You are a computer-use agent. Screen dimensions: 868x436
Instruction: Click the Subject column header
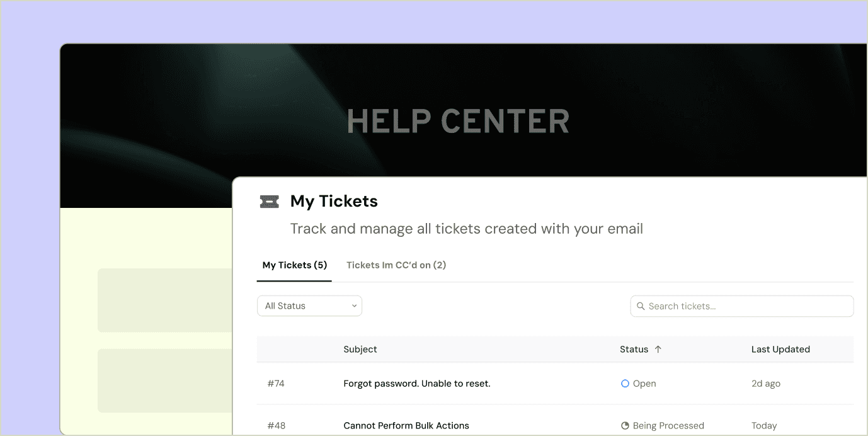(360, 349)
